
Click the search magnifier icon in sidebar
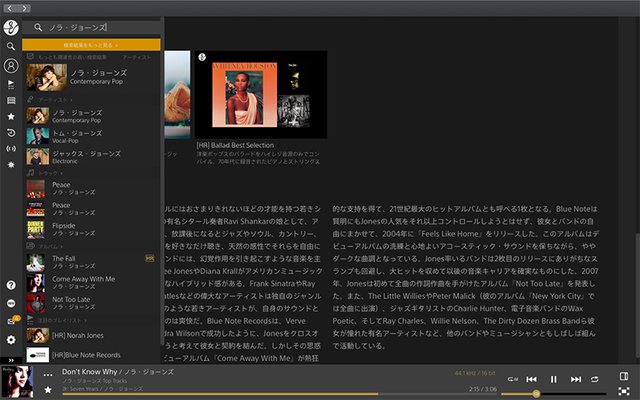pos(10,46)
